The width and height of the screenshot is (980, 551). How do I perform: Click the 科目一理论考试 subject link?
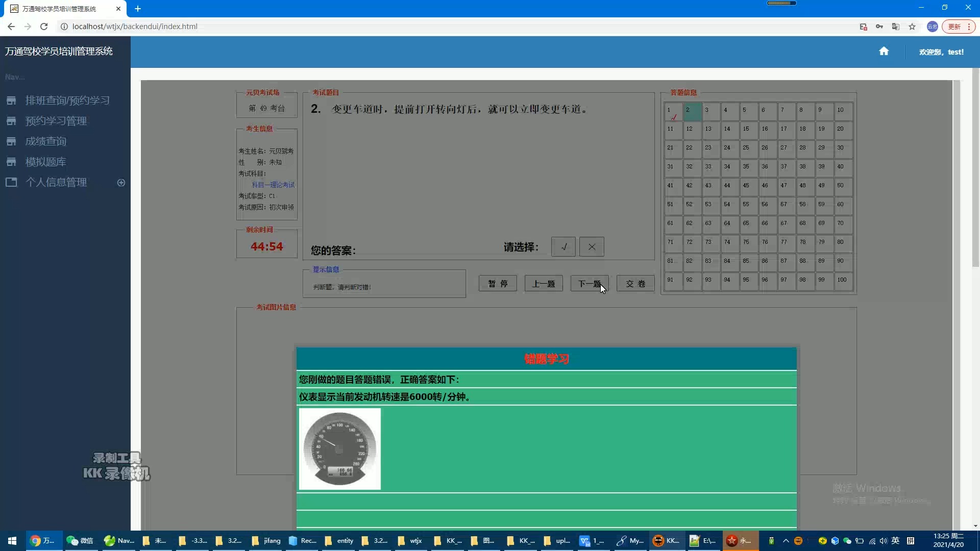point(273,185)
